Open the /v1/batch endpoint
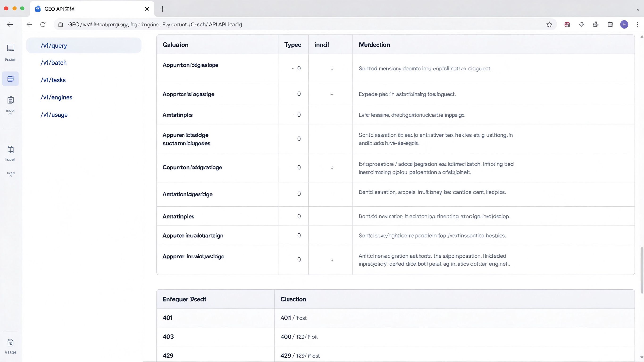Viewport: 644px width, 362px height. tap(54, 63)
